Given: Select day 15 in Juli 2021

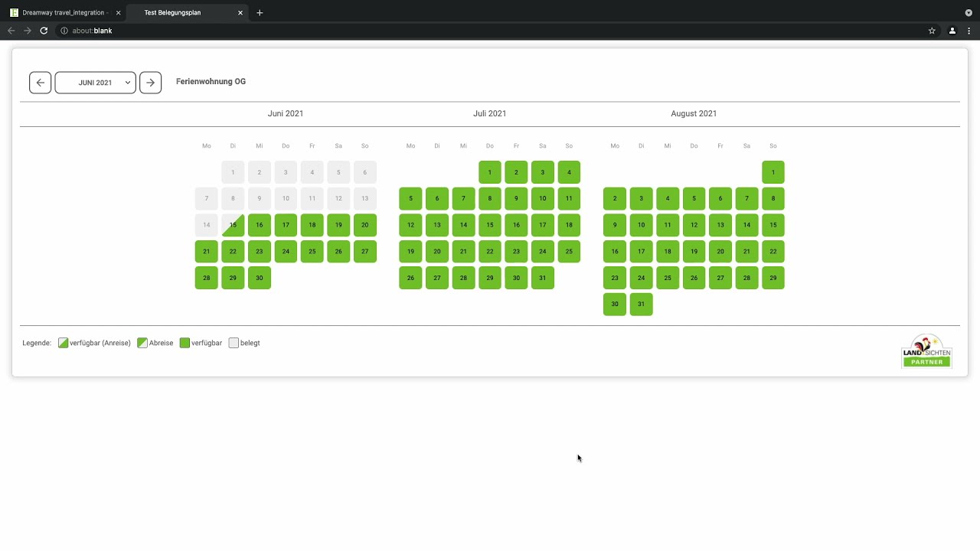Looking at the screenshot, I should (490, 225).
